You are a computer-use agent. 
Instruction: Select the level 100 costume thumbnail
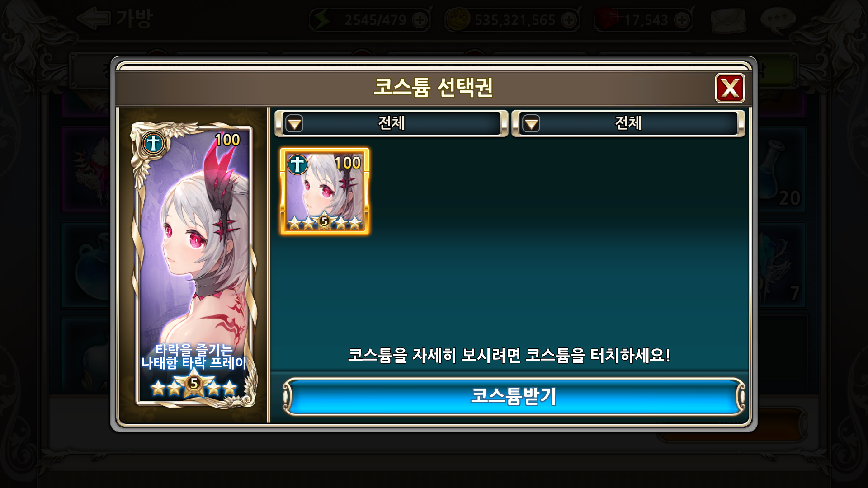[325, 191]
